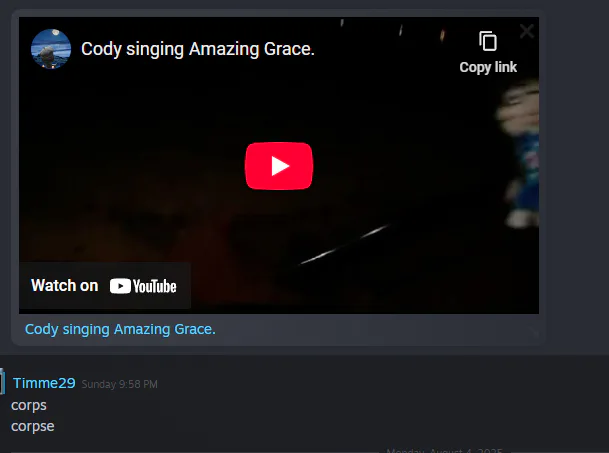
Task: Close the embedded video preview with X
Action: click(527, 31)
